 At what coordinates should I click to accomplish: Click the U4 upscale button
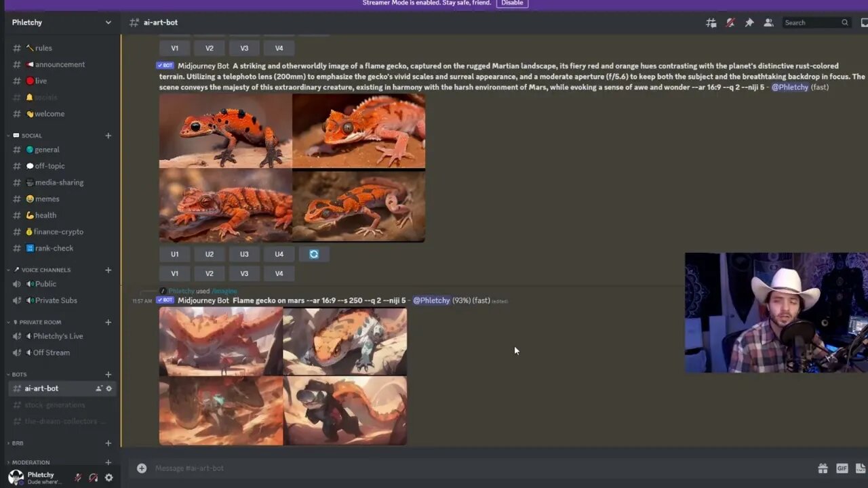[x=279, y=254]
